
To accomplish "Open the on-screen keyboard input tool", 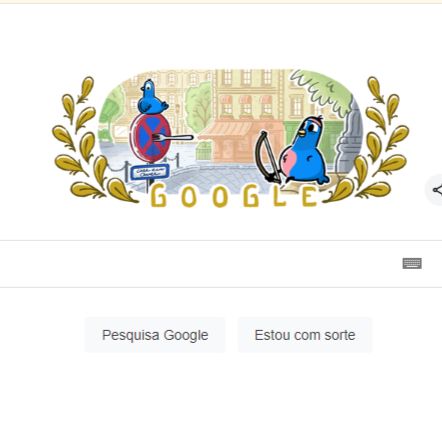I will (412, 264).
